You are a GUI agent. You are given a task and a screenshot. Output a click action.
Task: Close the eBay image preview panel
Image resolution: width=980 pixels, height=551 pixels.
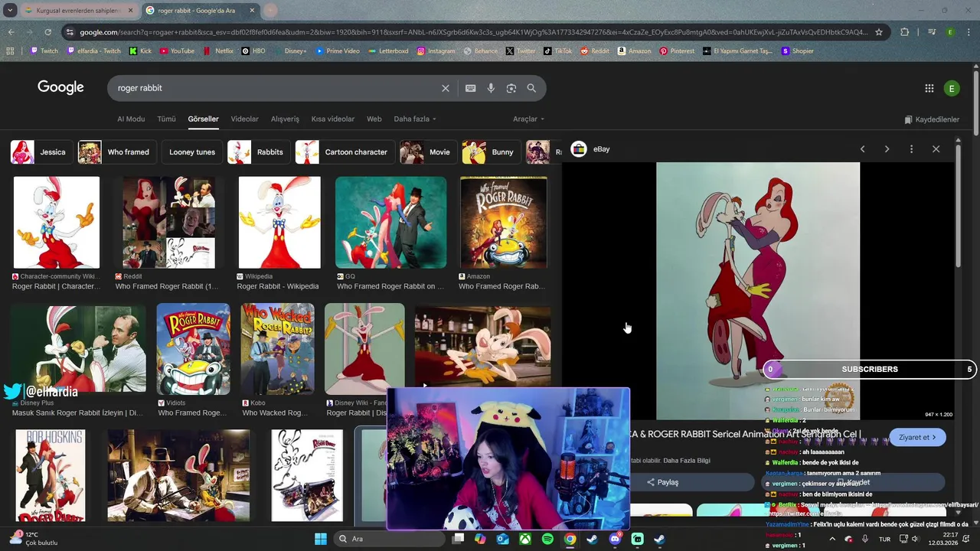(936, 149)
